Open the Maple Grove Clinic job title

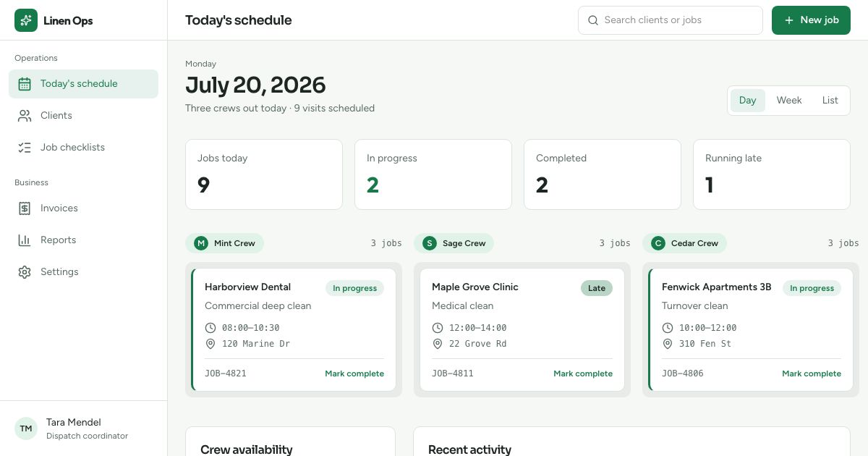click(475, 287)
